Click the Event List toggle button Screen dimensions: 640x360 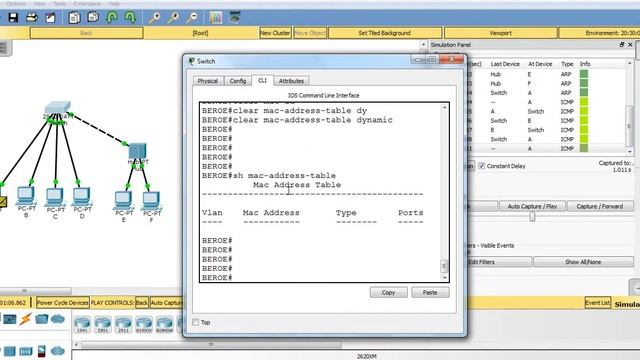(x=598, y=302)
